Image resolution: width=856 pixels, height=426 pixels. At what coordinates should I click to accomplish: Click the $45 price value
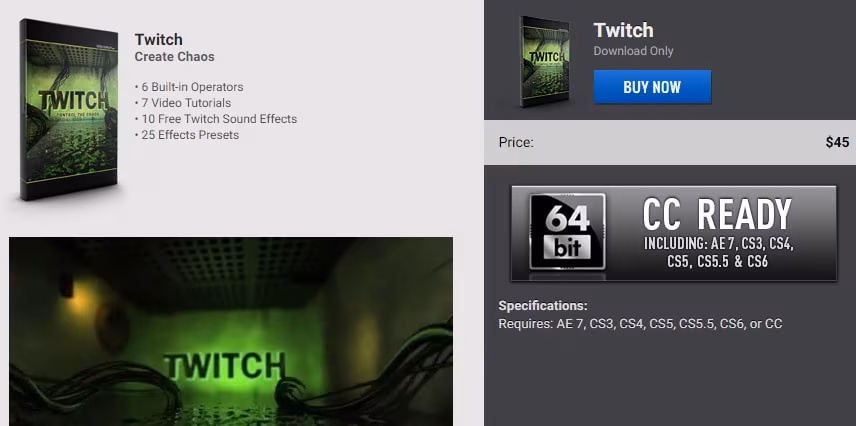coord(837,143)
